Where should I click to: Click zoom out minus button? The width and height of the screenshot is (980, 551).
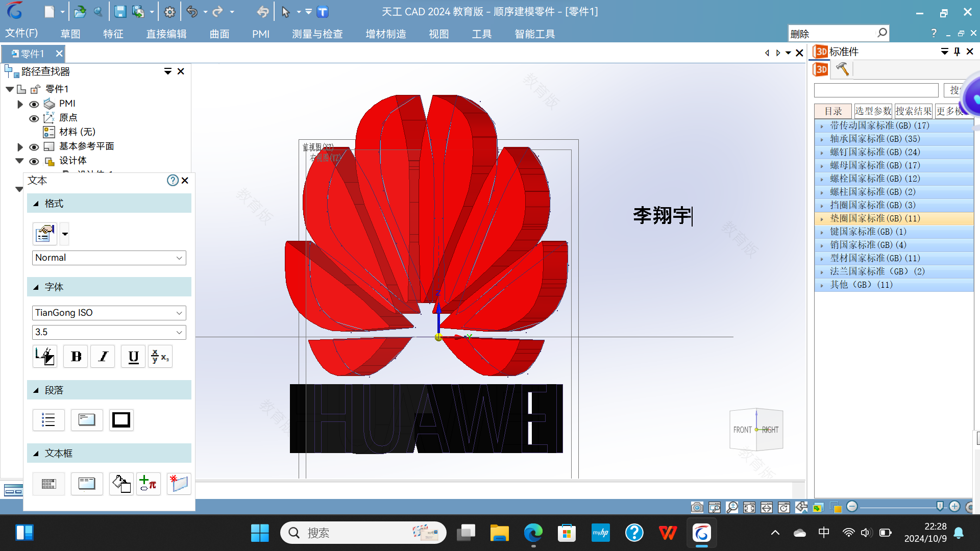point(852,506)
